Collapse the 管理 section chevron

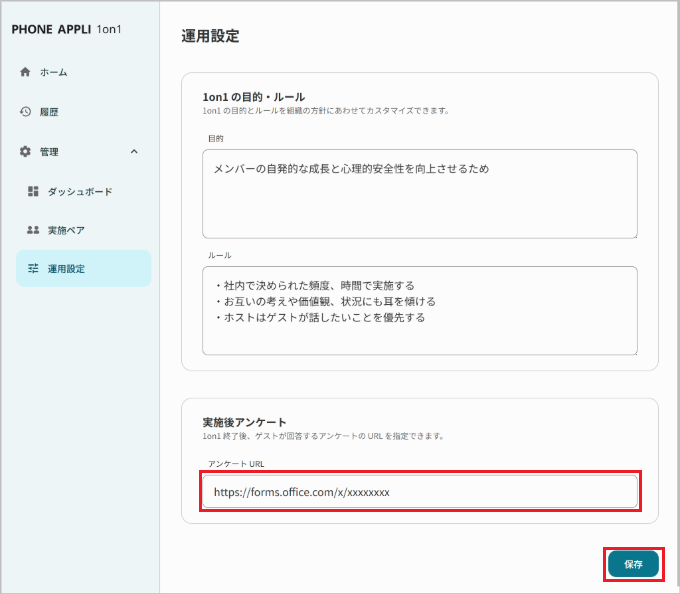coord(134,151)
